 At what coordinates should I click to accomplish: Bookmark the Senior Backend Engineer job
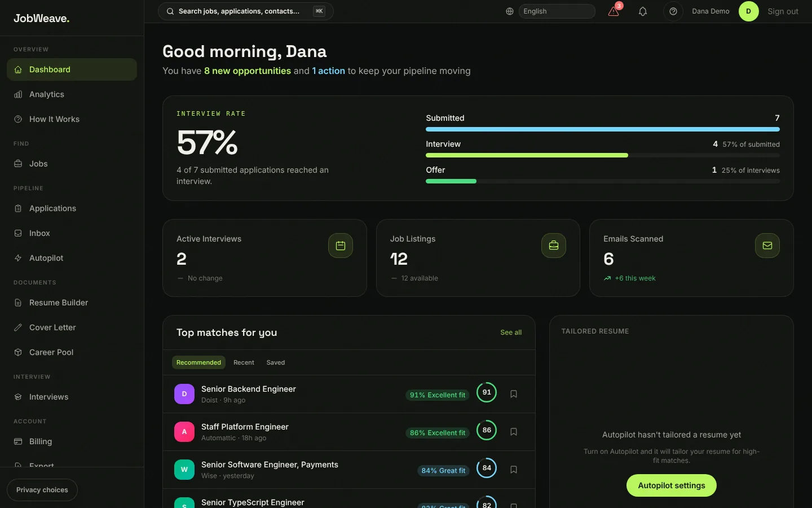coord(514,394)
